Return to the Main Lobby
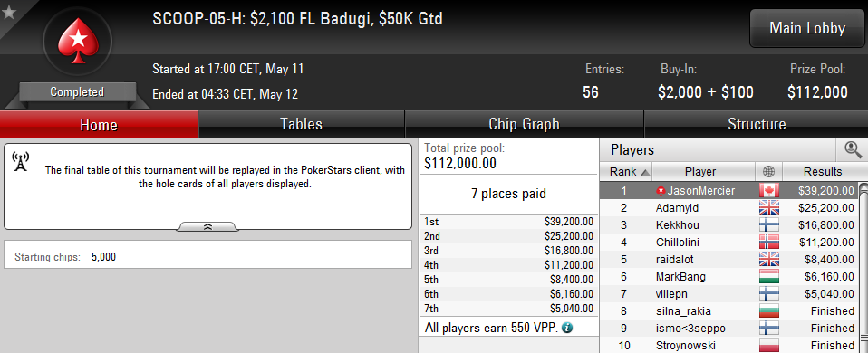Viewport: 868px width, 353px height. click(807, 28)
